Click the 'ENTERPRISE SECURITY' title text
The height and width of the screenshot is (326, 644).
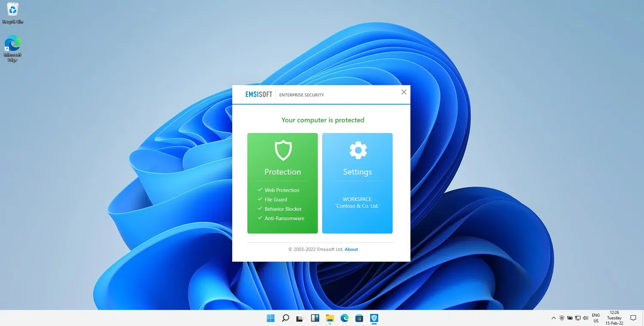[301, 95]
